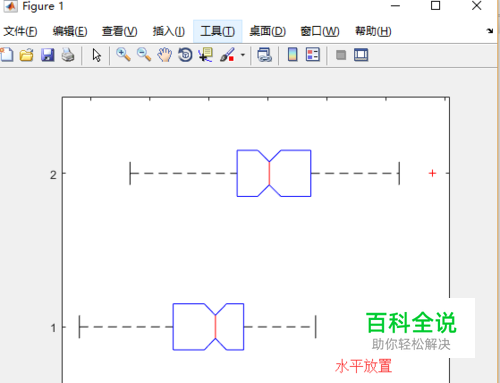This screenshot has width=500, height=383.
Task: Click the y-axis tick label 2
Action: point(53,175)
